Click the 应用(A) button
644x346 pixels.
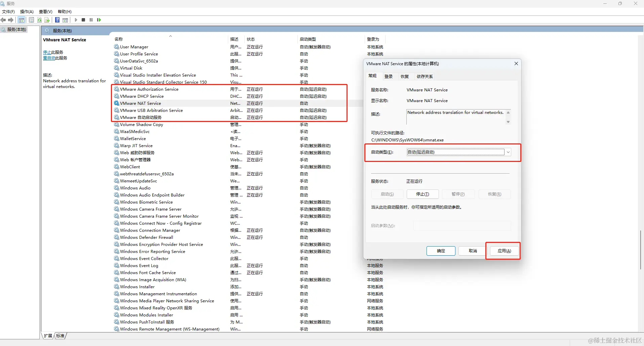(504, 251)
